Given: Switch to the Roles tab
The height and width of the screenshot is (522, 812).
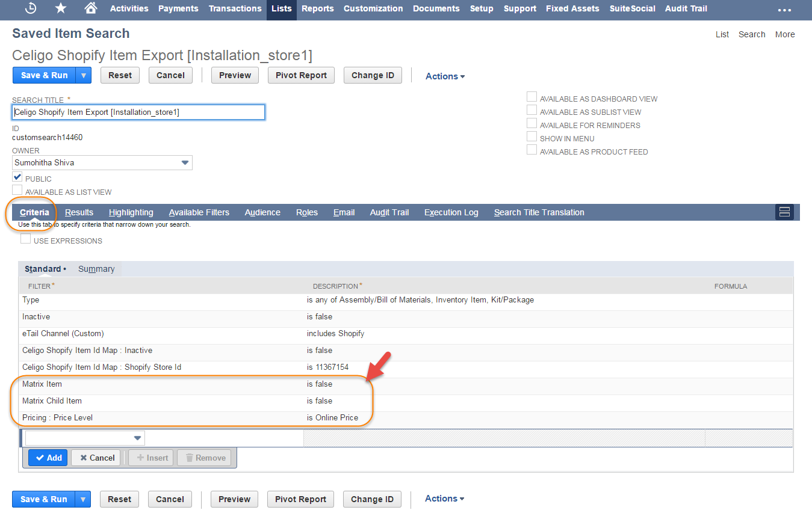Looking at the screenshot, I should [x=307, y=212].
